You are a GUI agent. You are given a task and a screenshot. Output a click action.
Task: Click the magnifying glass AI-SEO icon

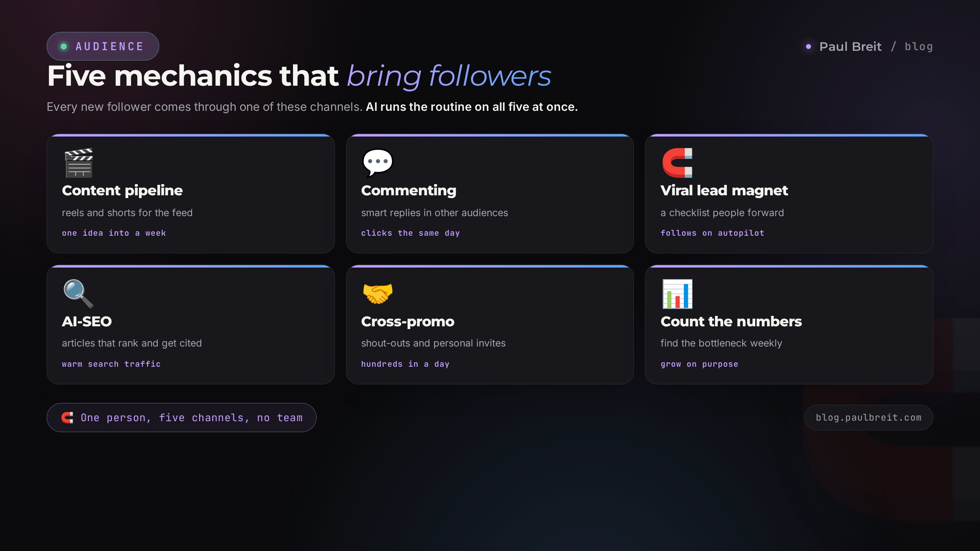click(78, 294)
